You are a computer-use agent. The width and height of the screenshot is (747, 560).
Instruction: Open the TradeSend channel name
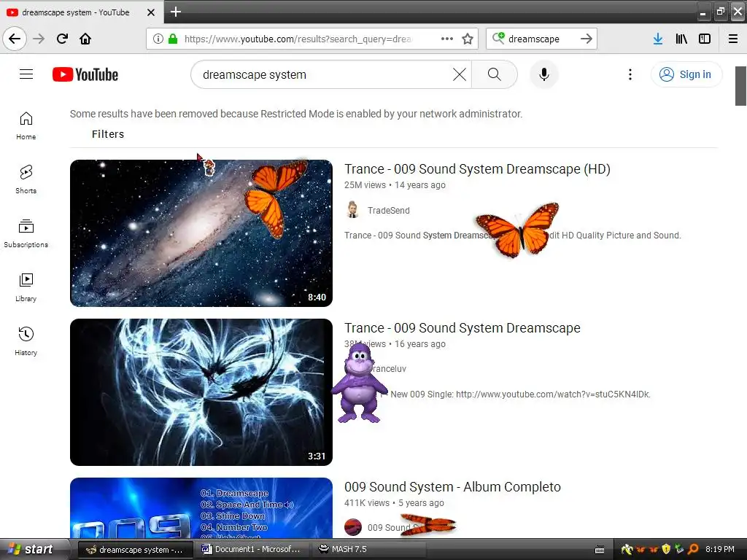click(x=388, y=211)
